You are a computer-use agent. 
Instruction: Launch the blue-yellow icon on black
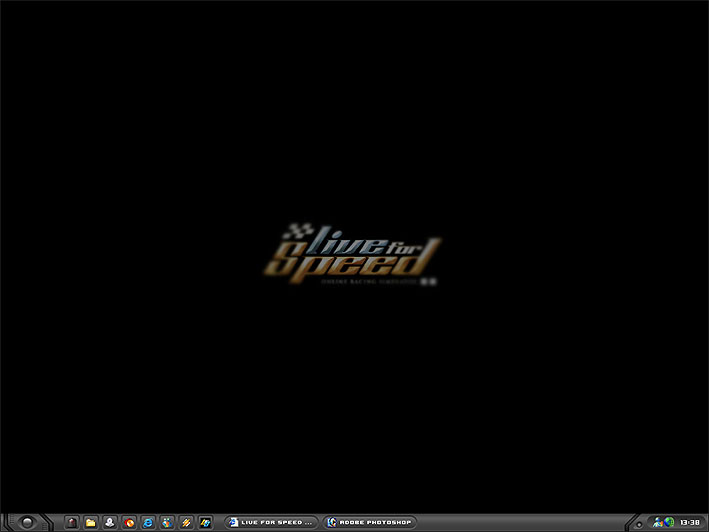pos(205,523)
